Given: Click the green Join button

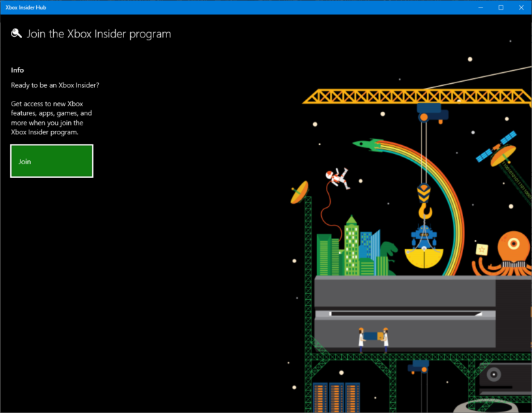Looking at the screenshot, I should click(52, 161).
